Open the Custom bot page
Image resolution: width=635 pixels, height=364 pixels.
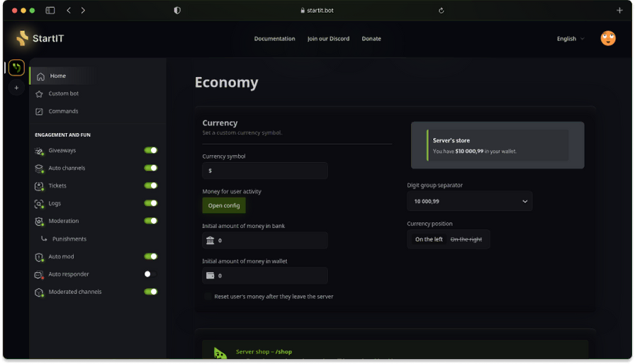(x=64, y=93)
